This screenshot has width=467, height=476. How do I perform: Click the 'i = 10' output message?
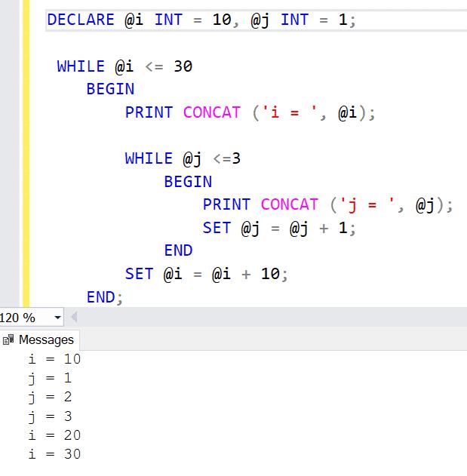click(x=54, y=359)
